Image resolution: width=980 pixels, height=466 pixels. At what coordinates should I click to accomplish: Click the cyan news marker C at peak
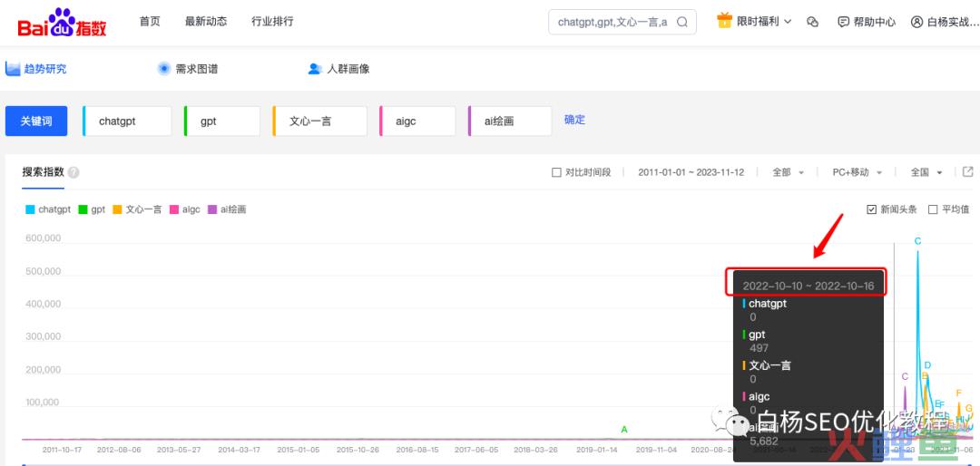tap(917, 241)
